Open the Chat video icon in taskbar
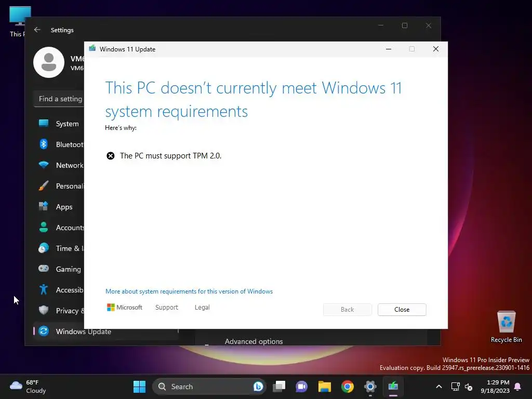This screenshot has height=399, width=532. pos(302,387)
